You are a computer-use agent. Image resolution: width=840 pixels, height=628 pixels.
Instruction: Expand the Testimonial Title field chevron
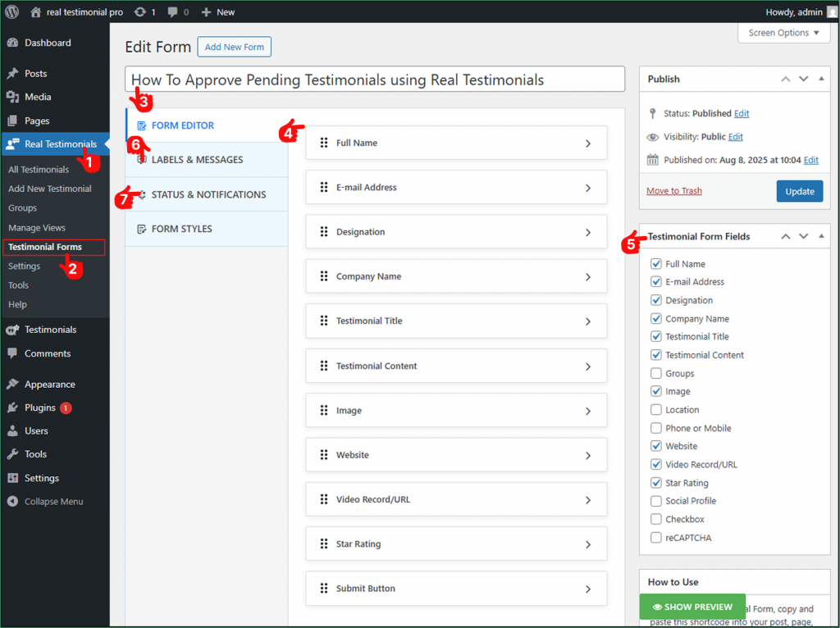[x=588, y=321]
